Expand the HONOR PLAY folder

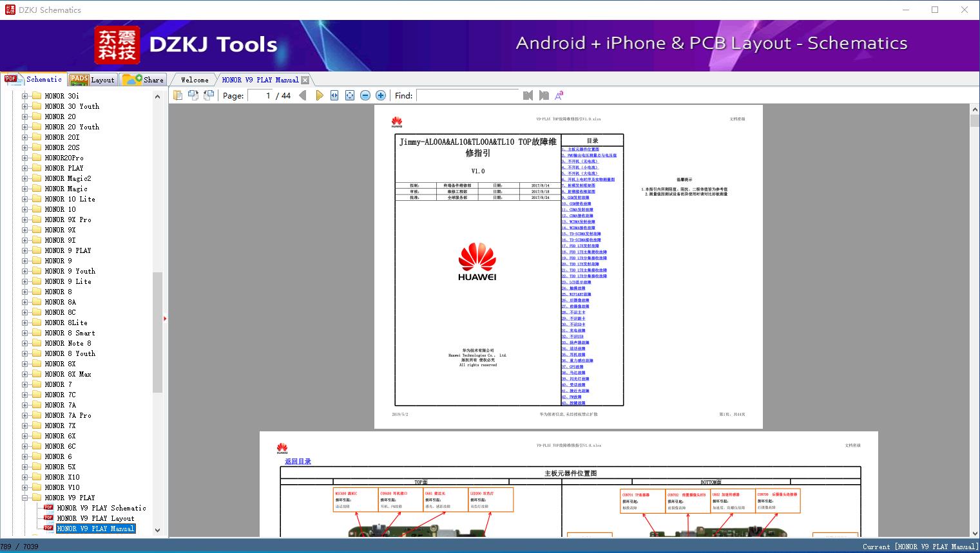pos(25,168)
